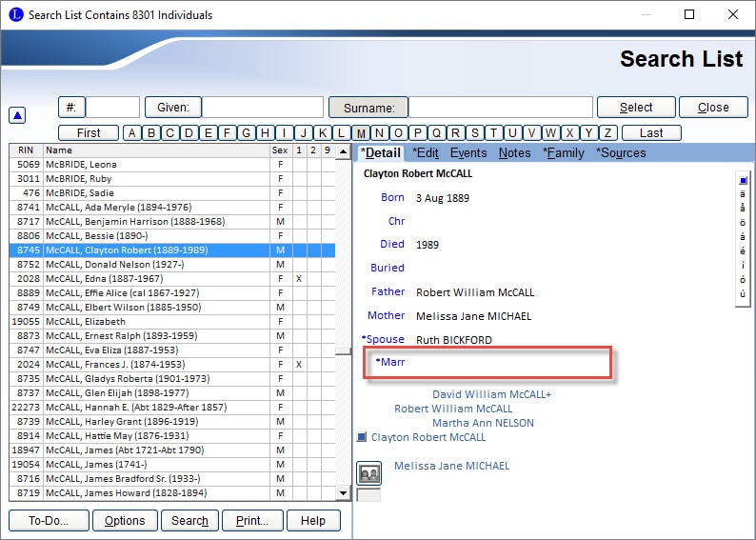
Task: Click the # button
Action: tap(71, 107)
